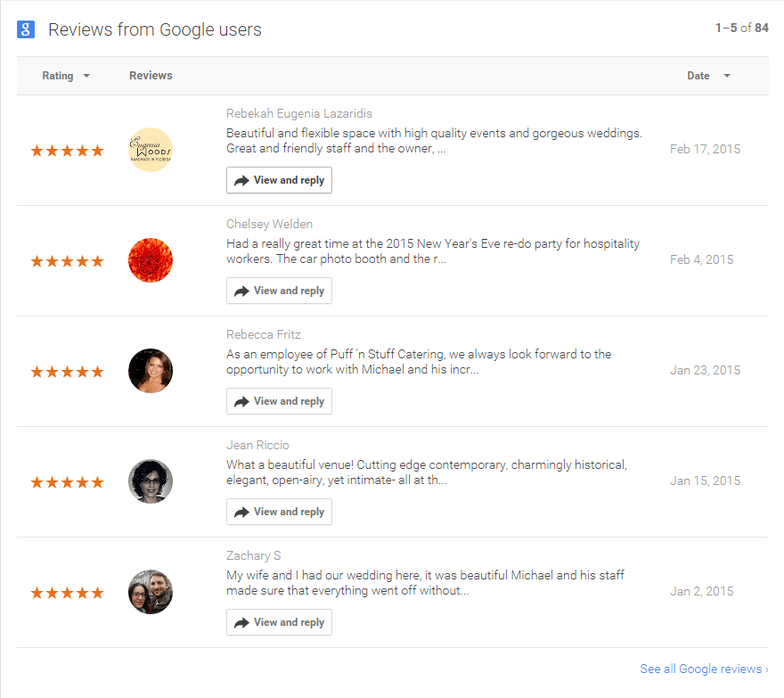Expand the Rating sort dropdown arrow
The height and width of the screenshot is (698, 784).
click(x=86, y=76)
